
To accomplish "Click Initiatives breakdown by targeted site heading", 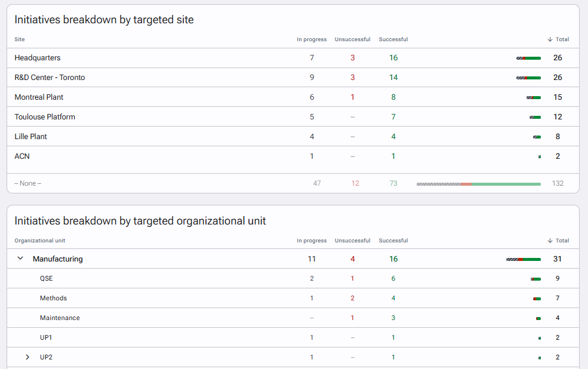I will click(104, 20).
